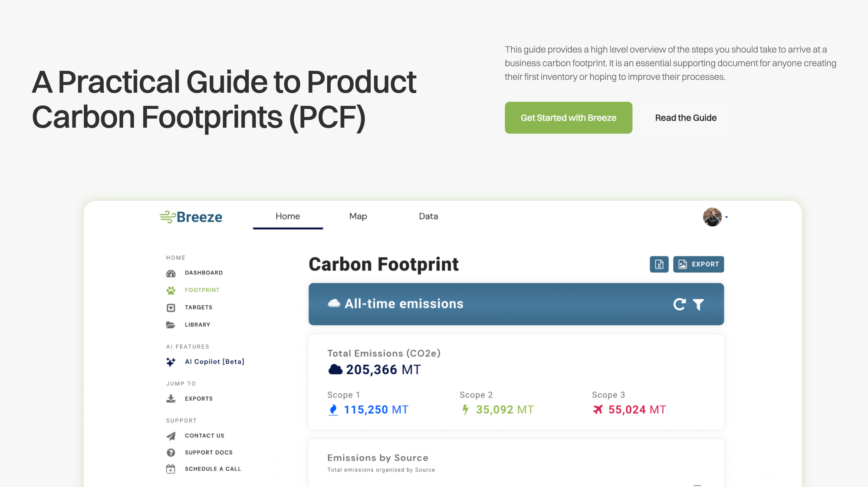The height and width of the screenshot is (487, 868).
Task: Click the Exports download icon
Action: coord(171,398)
